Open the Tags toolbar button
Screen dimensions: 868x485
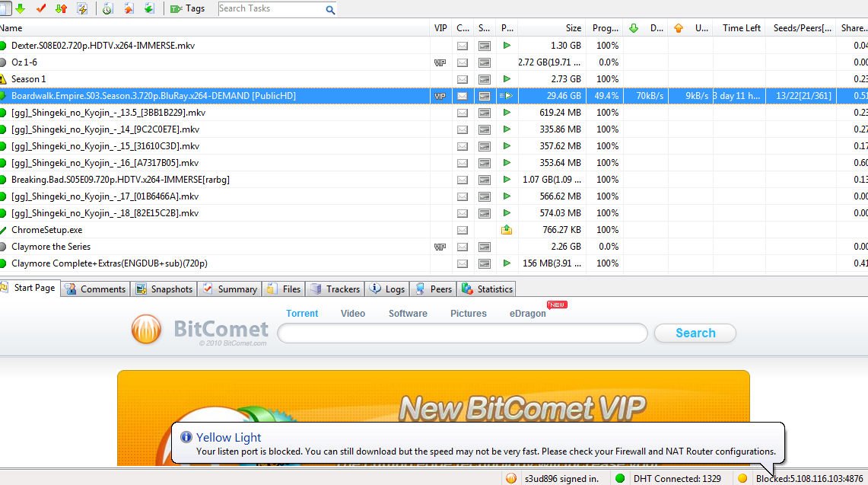click(188, 8)
